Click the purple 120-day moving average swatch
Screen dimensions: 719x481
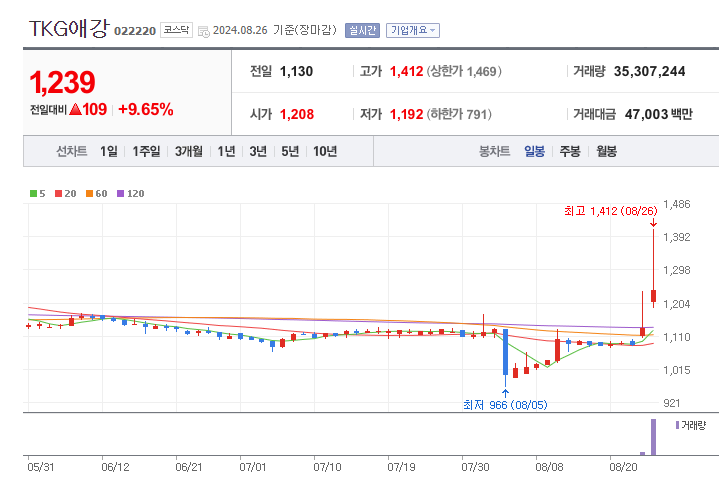click(121, 194)
